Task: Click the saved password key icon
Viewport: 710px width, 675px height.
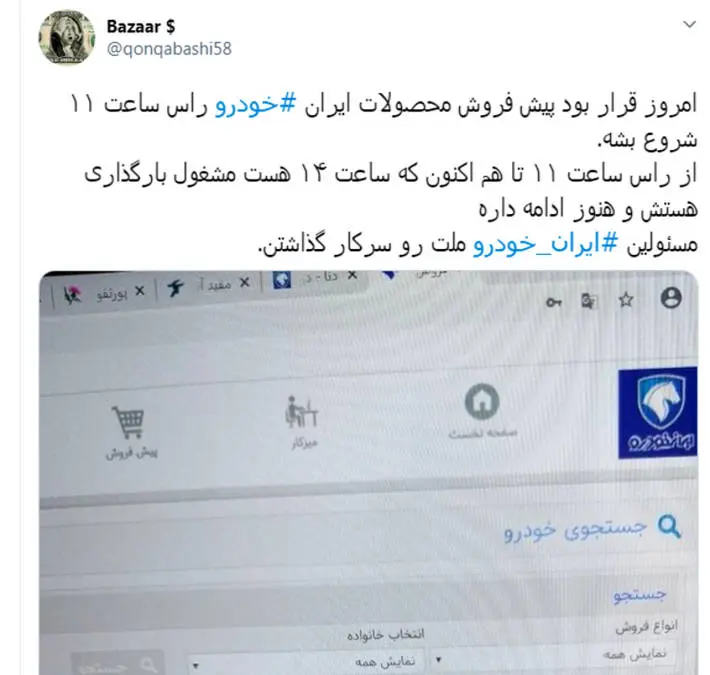Action: [553, 302]
